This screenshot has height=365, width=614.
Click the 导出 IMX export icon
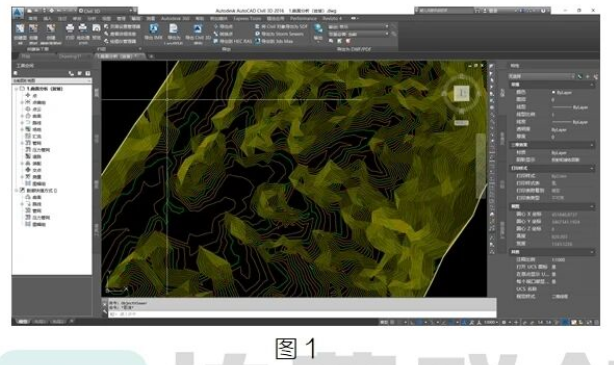(x=154, y=29)
